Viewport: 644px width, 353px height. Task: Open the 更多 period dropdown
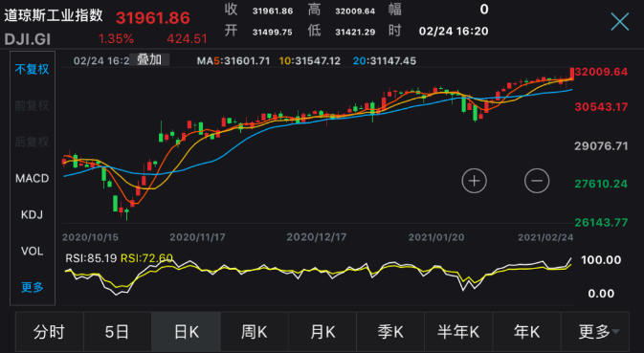(595, 331)
